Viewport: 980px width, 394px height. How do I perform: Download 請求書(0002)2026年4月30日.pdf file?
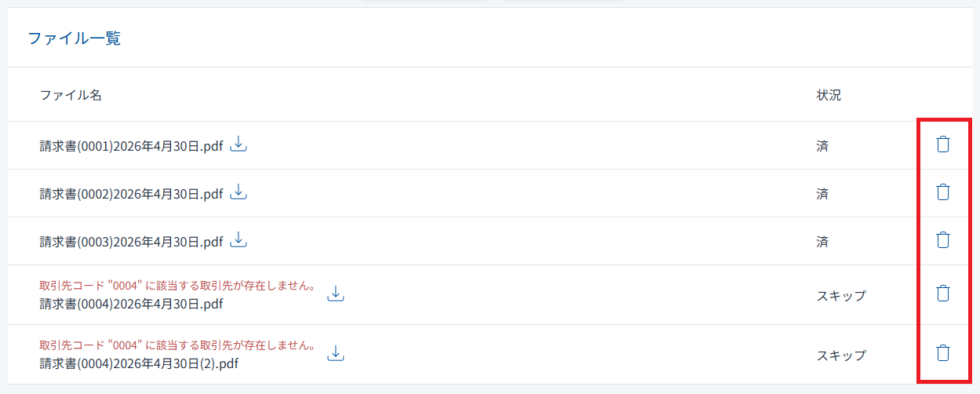(239, 192)
